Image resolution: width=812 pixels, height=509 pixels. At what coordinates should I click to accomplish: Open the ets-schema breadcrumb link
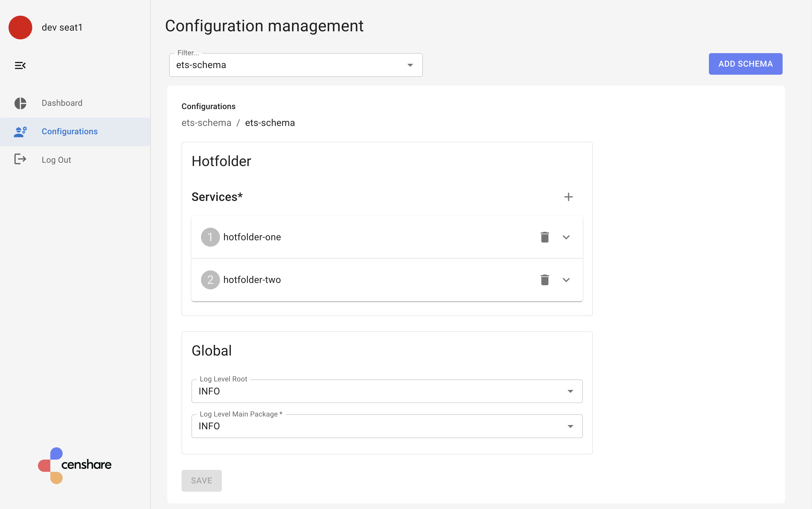206,123
